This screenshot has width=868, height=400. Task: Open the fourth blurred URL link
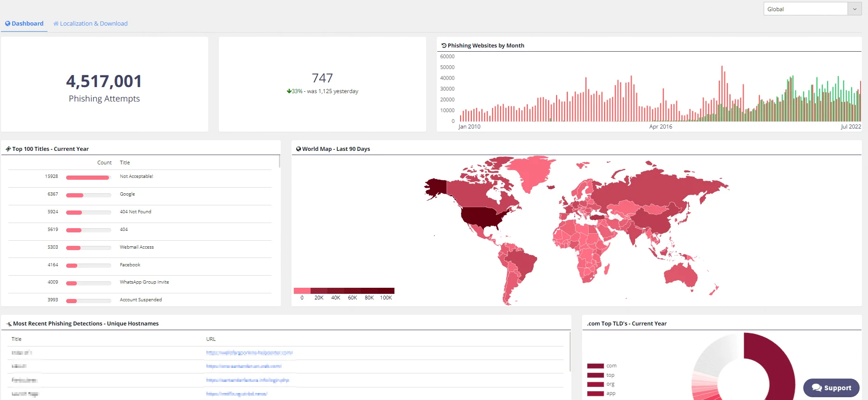(237, 394)
